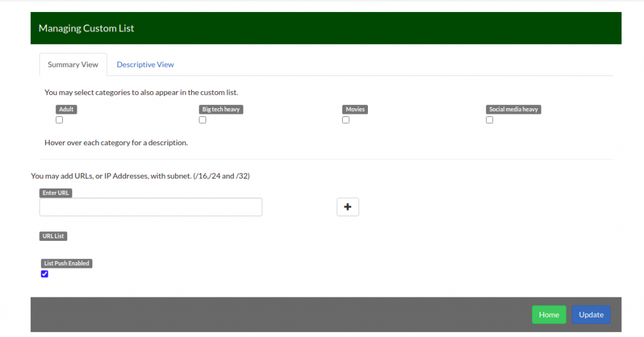Click the Enter URL label
The height and width of the screenshot is (337, 644).
click(x=55, y=193)
